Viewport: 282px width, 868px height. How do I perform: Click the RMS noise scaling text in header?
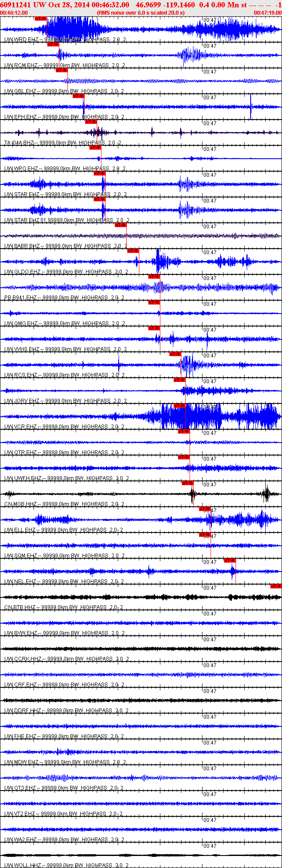pos(141,13)
